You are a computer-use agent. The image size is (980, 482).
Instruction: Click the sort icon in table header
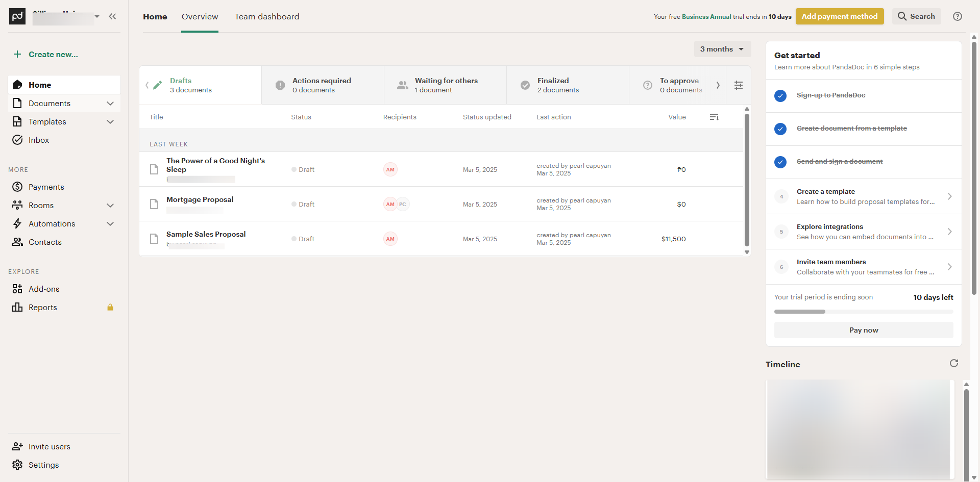pyautogui.click(x=714, y=117)
